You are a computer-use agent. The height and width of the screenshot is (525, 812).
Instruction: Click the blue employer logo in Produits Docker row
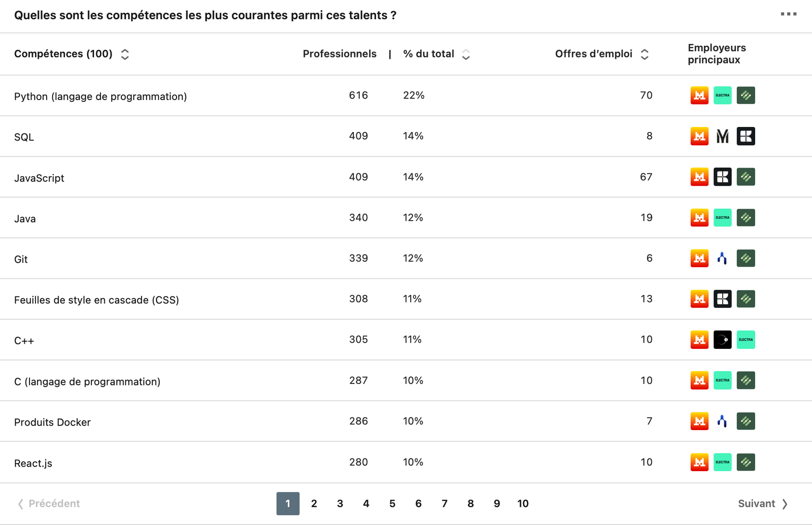[722, 421]
